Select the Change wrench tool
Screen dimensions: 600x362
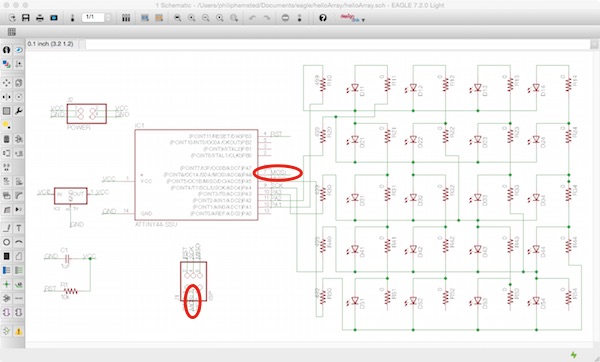pos(18,111)
